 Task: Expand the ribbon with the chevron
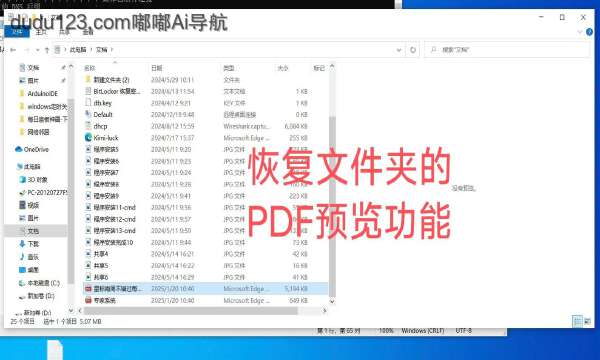click(580, 32)
